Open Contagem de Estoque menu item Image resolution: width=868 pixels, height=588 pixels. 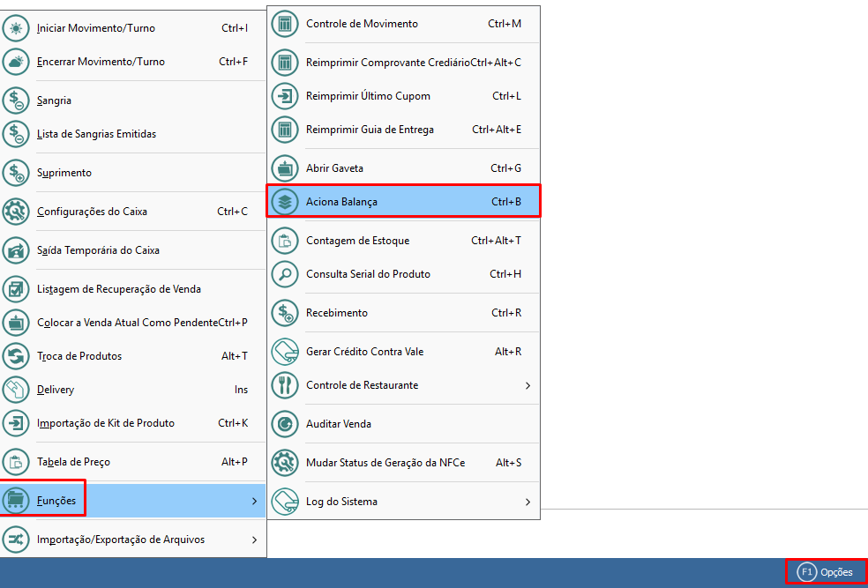[357, 241]
